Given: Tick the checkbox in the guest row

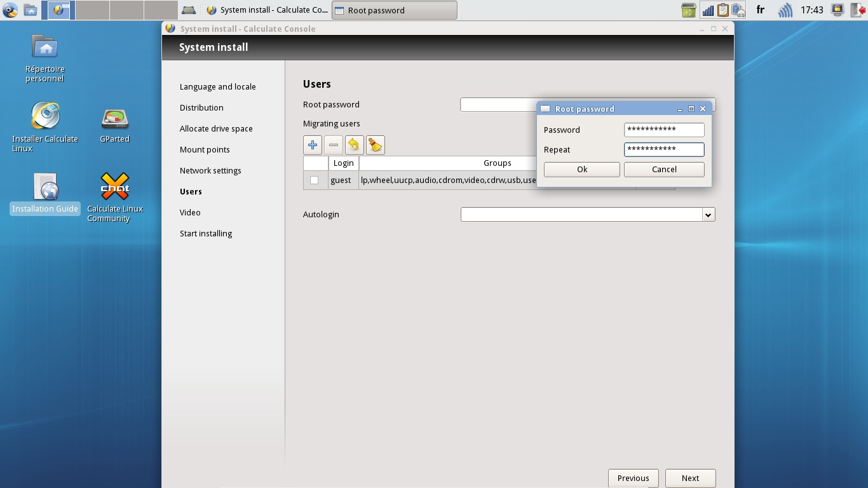Looking at the screenshot, I should [x=314, y=180].
